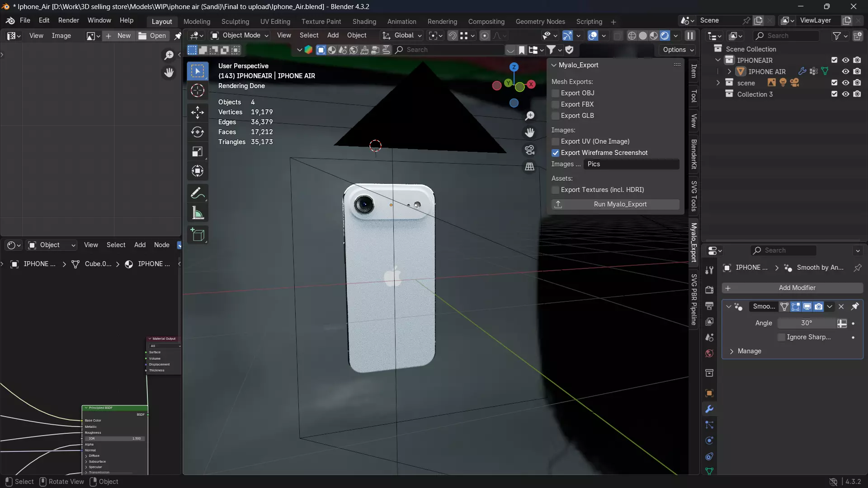Select the Move tool

(198, 112)
